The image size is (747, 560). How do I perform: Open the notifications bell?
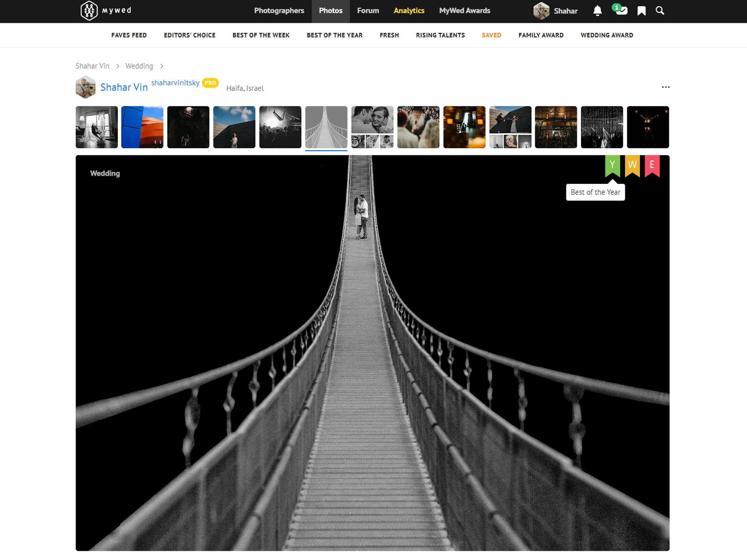[x=597, y=11]
